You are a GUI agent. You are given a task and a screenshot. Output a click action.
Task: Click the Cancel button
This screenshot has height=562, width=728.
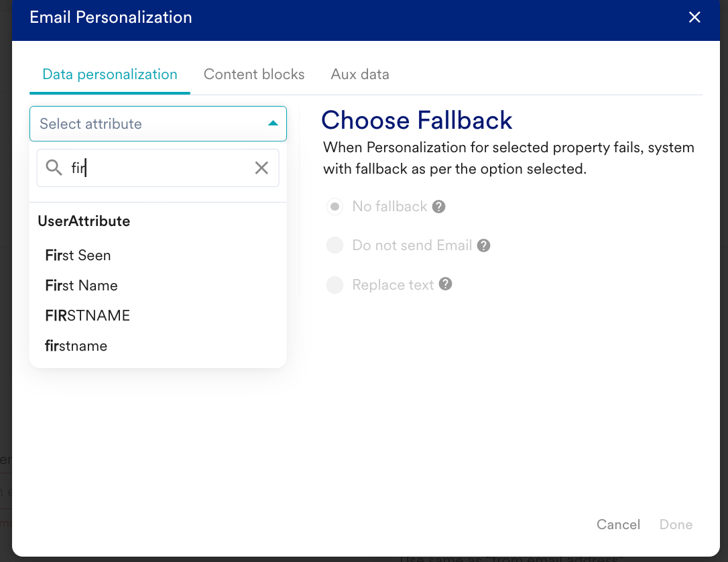click(x=618, y=524)
